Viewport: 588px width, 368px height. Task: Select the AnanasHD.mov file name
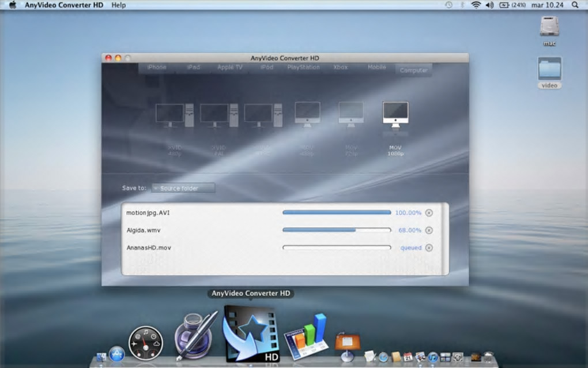tap(149, 248)
